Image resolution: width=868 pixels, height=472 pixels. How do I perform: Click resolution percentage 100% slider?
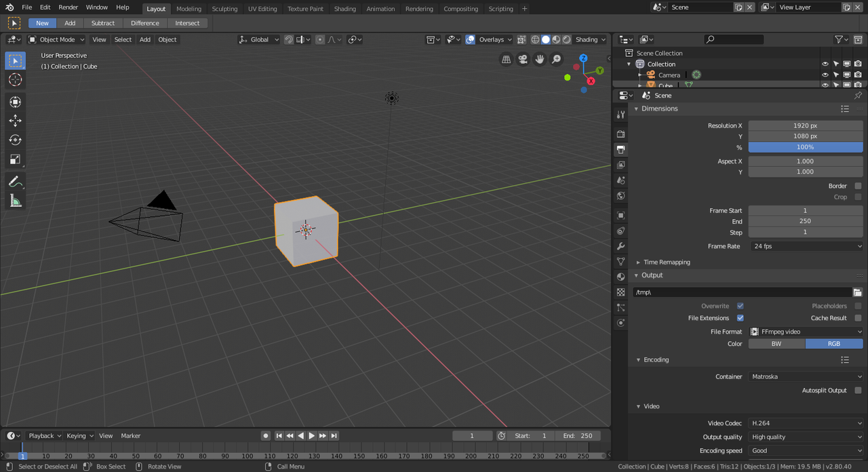coord(806,147)
